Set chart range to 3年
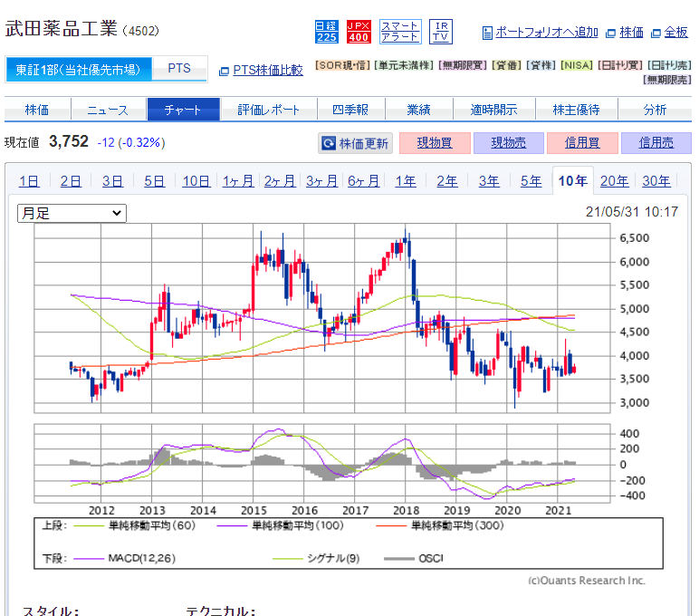This screenshot has width=699, height=616. click(x=489, y=181)
